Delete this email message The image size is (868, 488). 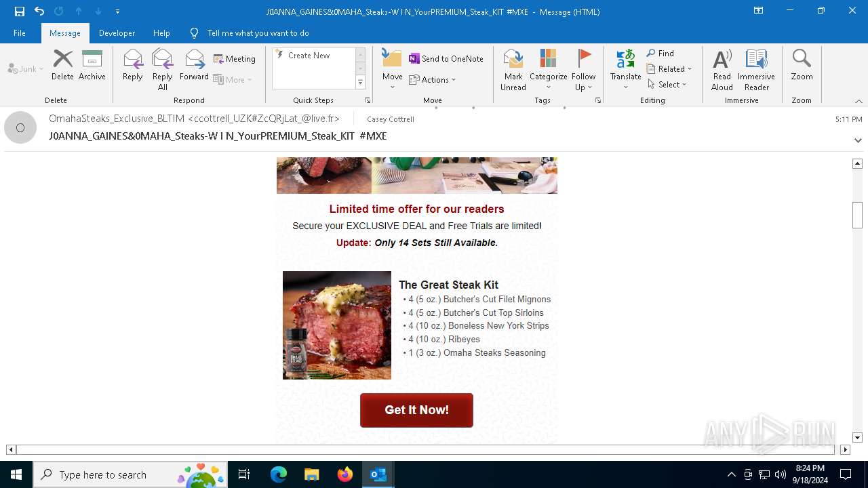[x=63, y=65]
